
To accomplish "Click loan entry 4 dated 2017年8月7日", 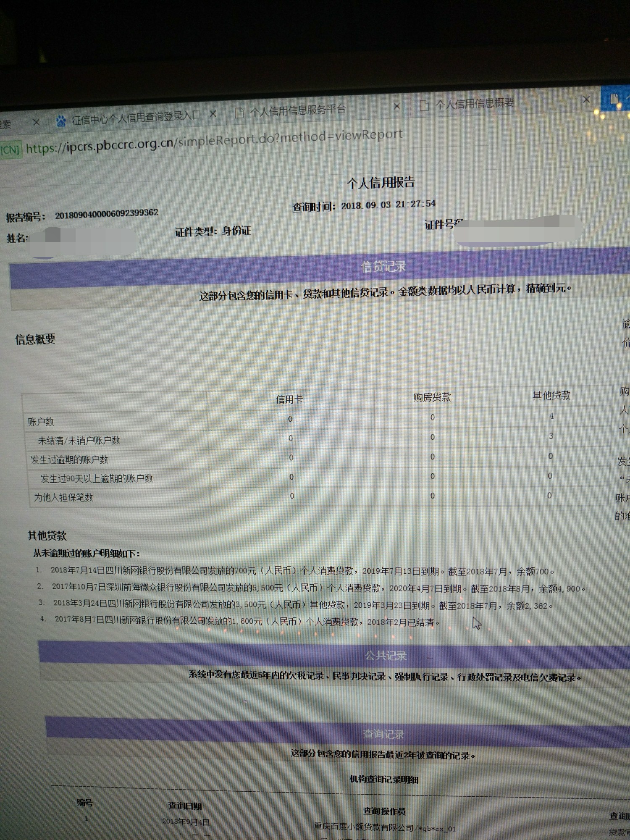I will point(240,622).
